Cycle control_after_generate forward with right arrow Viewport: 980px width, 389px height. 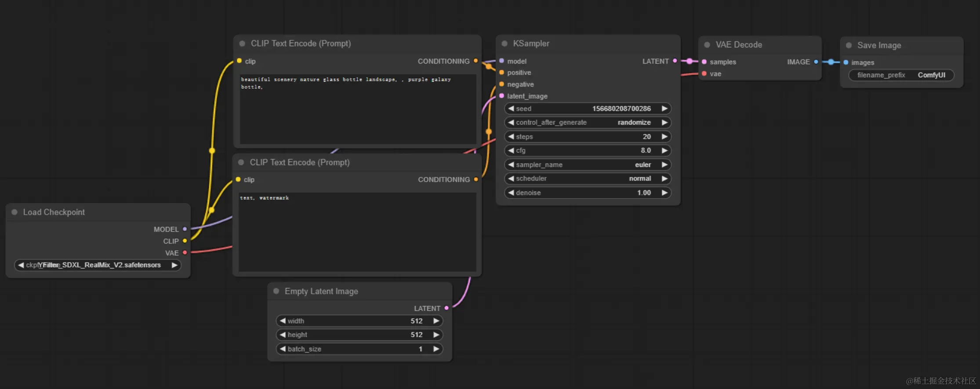(x=664, y=122)
